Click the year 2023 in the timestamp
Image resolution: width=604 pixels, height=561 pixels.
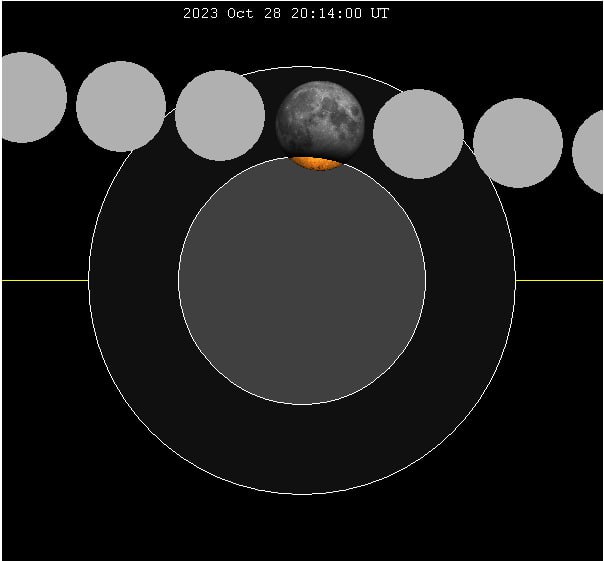pos(199,13)
